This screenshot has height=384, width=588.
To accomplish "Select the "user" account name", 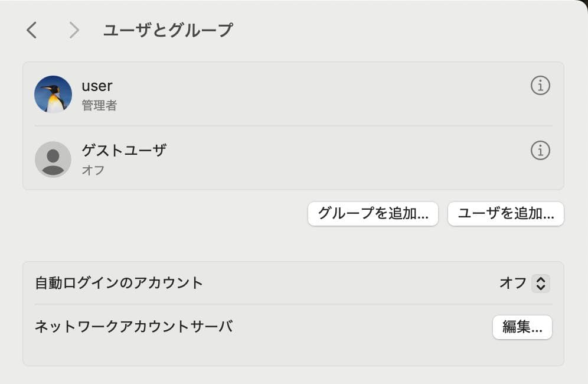I will point(97,86).
